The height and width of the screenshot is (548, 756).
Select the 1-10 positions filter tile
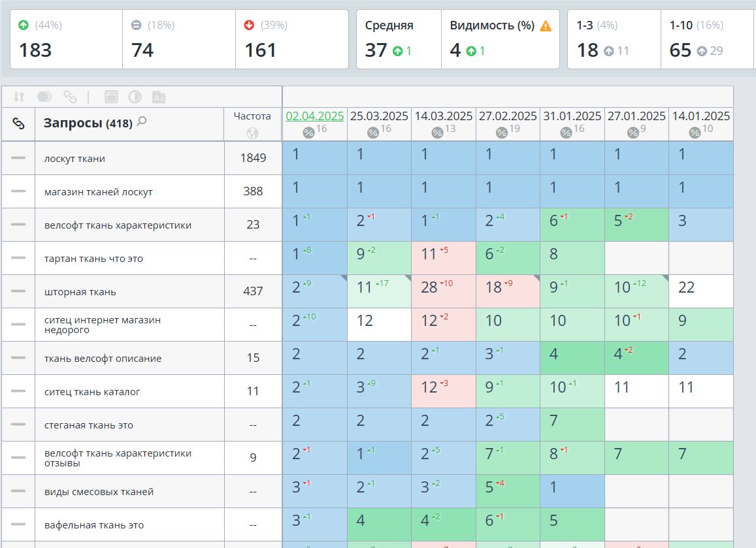point(708,39)
